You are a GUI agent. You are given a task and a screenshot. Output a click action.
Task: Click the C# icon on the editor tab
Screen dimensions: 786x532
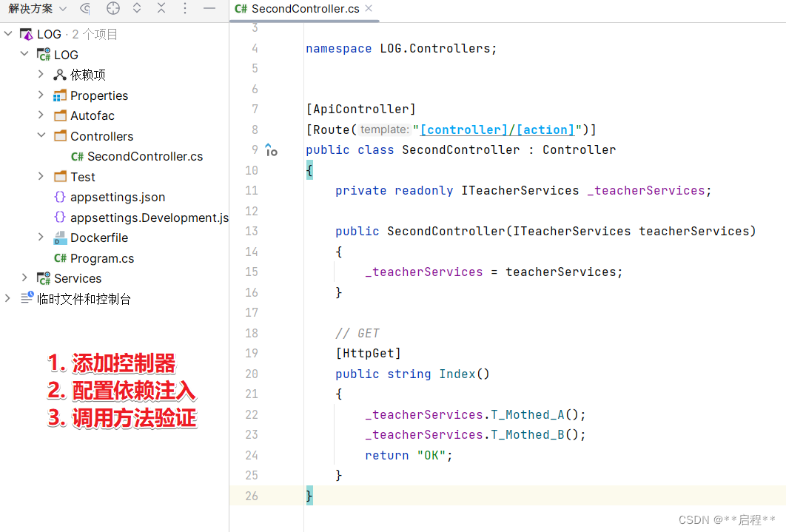[241, 9]
